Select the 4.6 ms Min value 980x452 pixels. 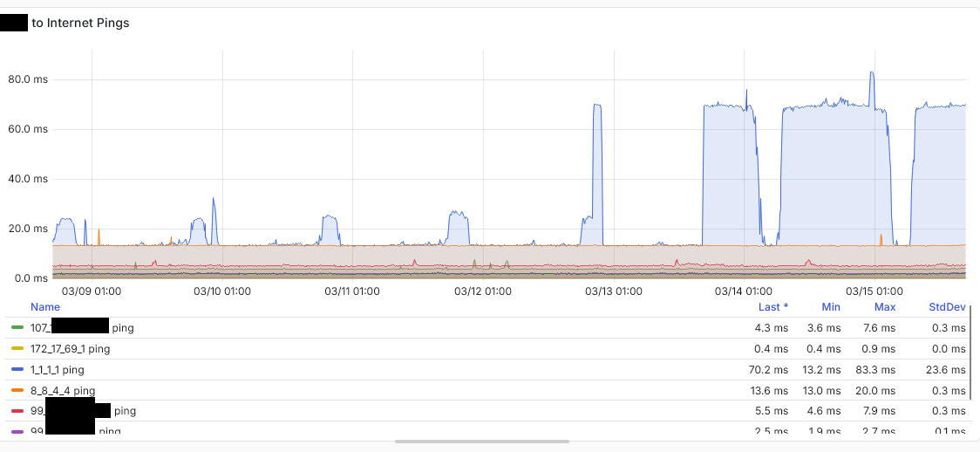click(824, 411)
